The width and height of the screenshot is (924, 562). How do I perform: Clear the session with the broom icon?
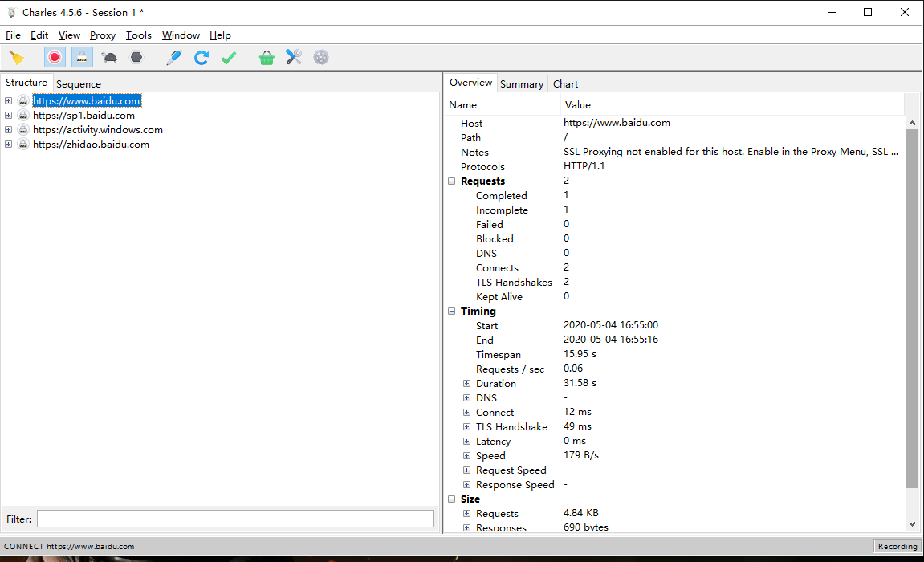(17, 57)
